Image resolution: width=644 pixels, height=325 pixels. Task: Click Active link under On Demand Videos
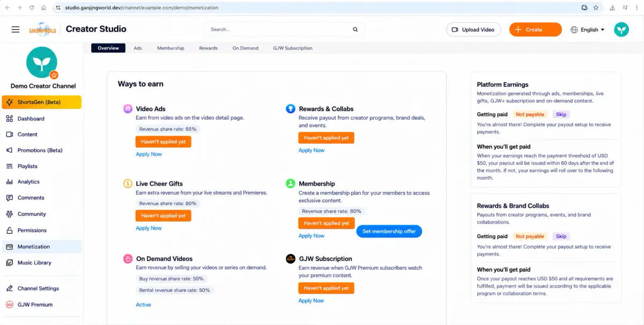point(143,305)
